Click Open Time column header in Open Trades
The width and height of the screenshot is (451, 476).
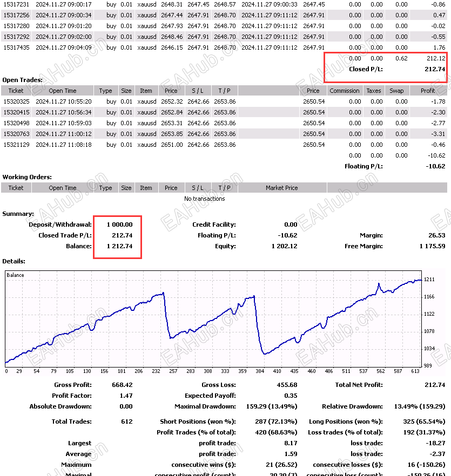point(62,91)
